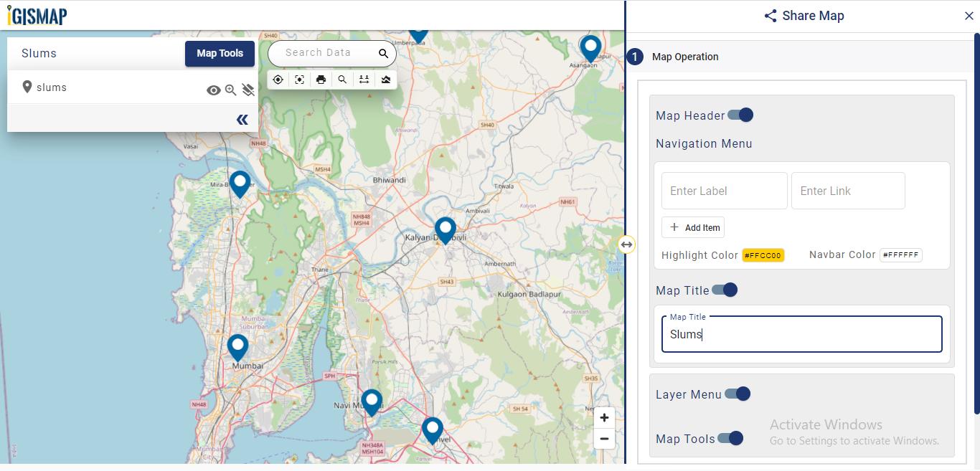Screen dimensions: 980x471
Task: Toggle off Map Tools in Share Map panel
Action: (x=733, y=438)
